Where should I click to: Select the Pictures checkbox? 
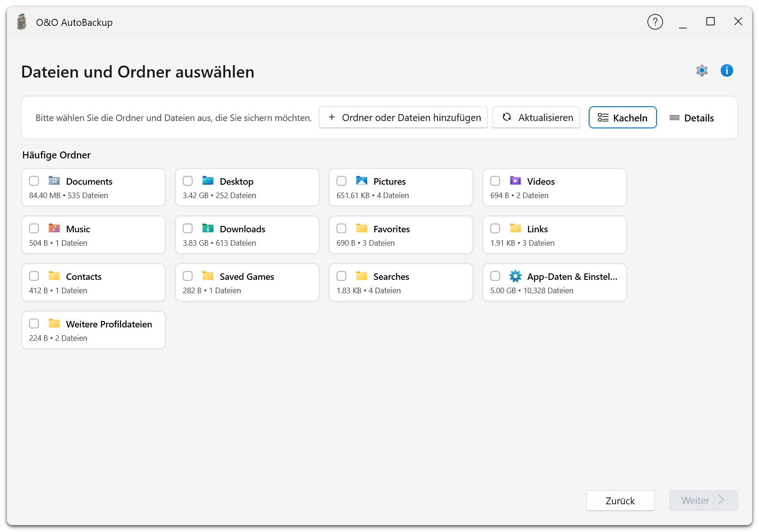coord(342,181)
